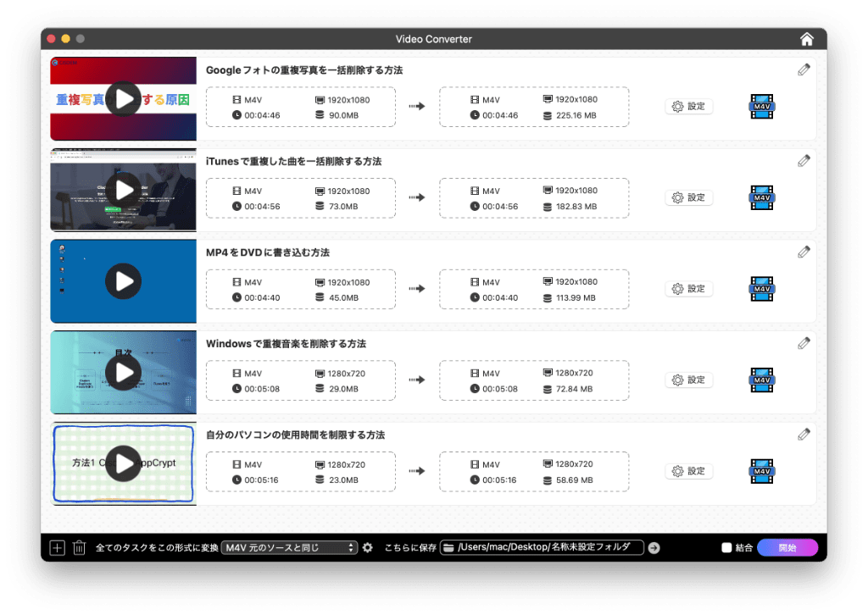Play the iTunes video preview
Image resolution: width=868 pixels, height=615 pixels.
coord(124,190)
